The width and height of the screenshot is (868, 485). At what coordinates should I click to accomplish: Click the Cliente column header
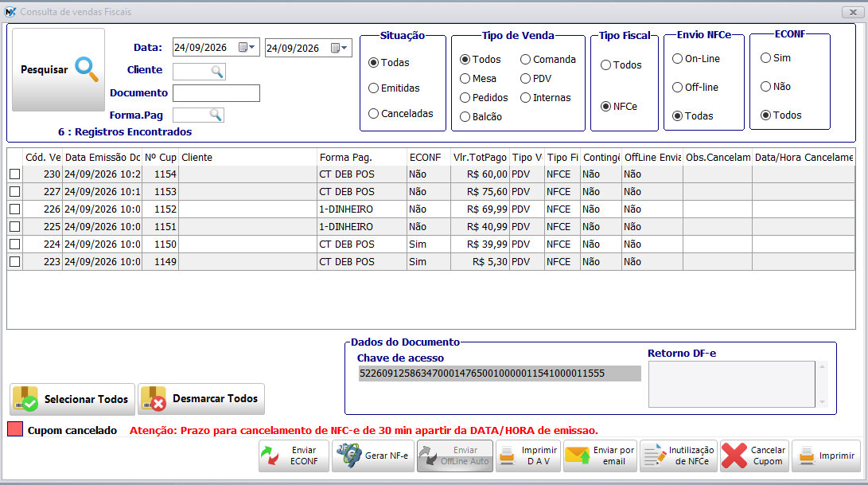[248, 158]
